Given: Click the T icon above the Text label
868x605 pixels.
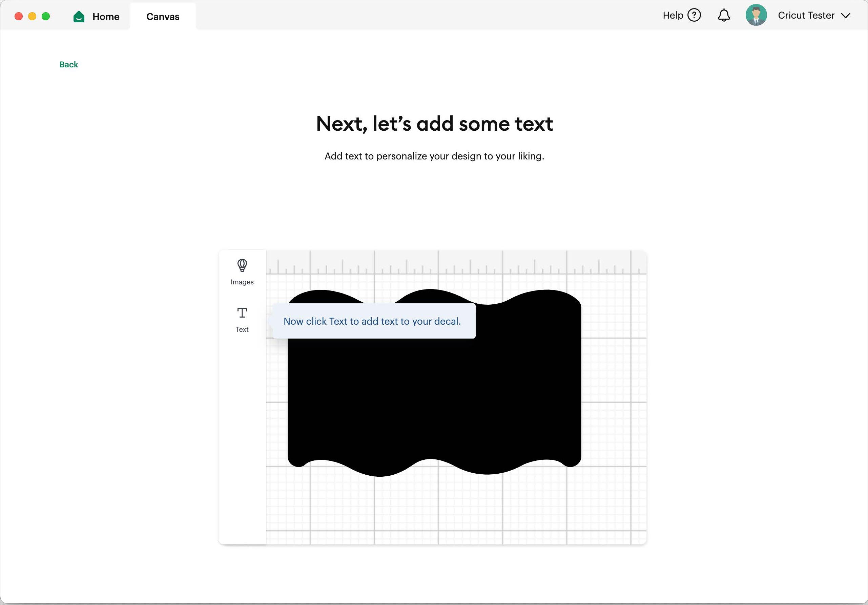Looking at the screenshot, I should pyautogui.click(x=242, y=312).
